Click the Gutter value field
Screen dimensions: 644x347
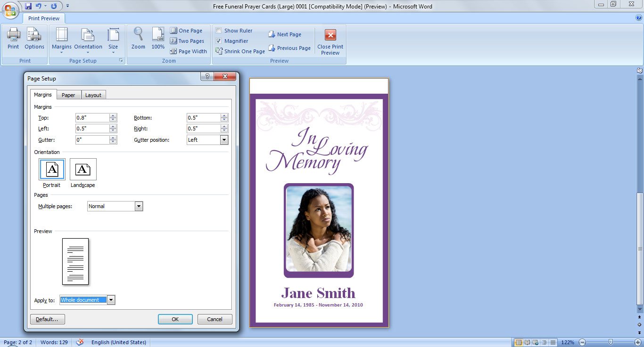pyautogui.click(x=92, y=140)
